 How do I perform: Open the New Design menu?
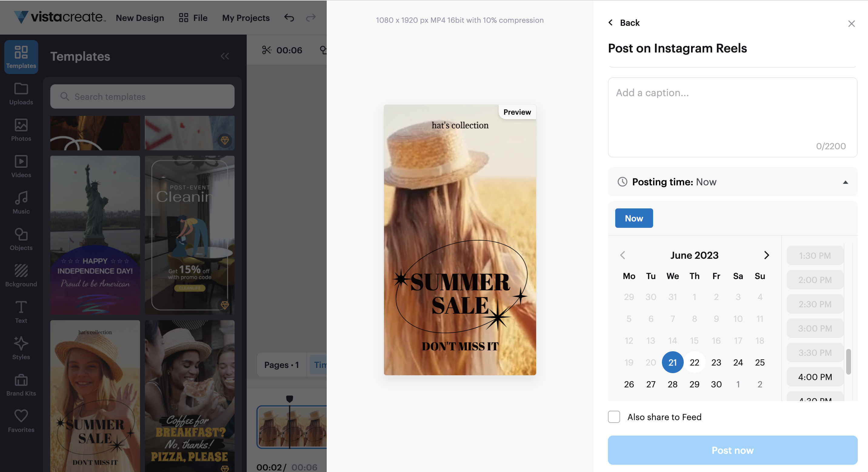coord(140,18)
